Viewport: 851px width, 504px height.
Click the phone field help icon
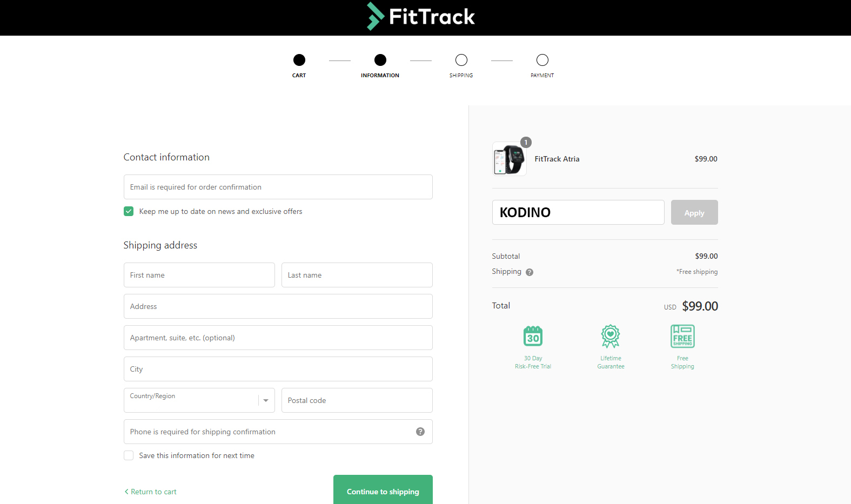click(420, 432)
